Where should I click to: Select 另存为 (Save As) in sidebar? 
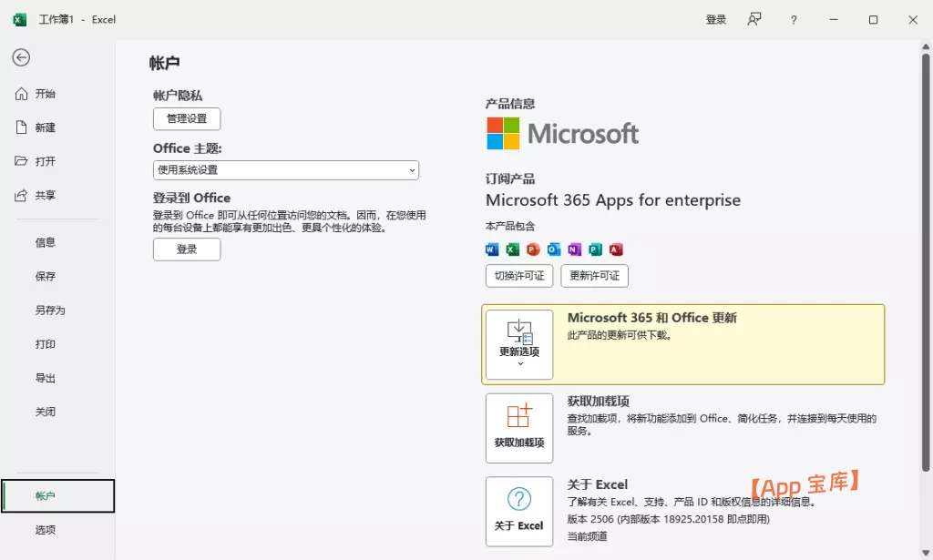coord(50,311)
